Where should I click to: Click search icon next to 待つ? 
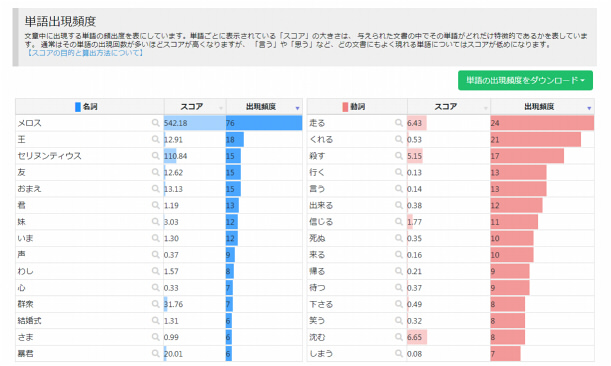[x=399, y=287]
